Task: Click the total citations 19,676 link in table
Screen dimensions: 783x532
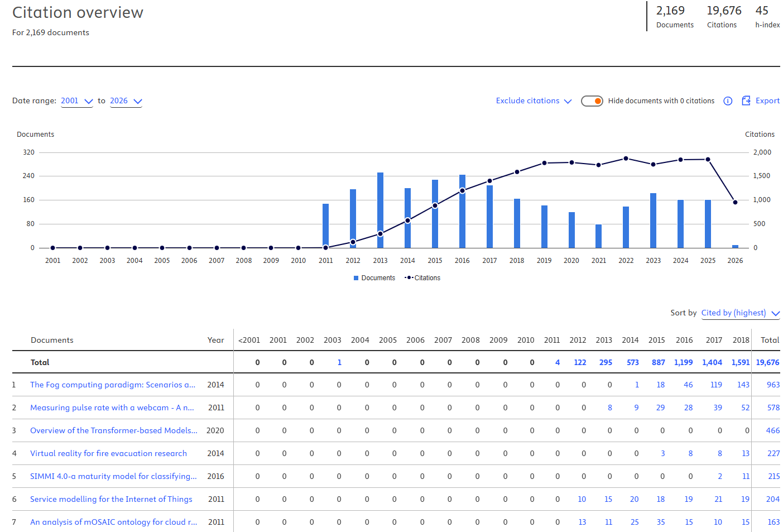Action: coord(767,362)
